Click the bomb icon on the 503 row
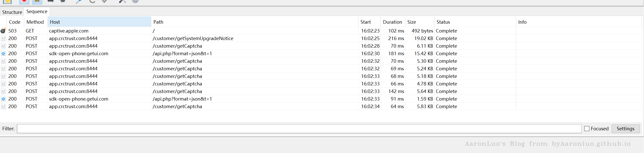Viewport: 644px width, 153px height. pyautogui.click(x=3, y=31)
